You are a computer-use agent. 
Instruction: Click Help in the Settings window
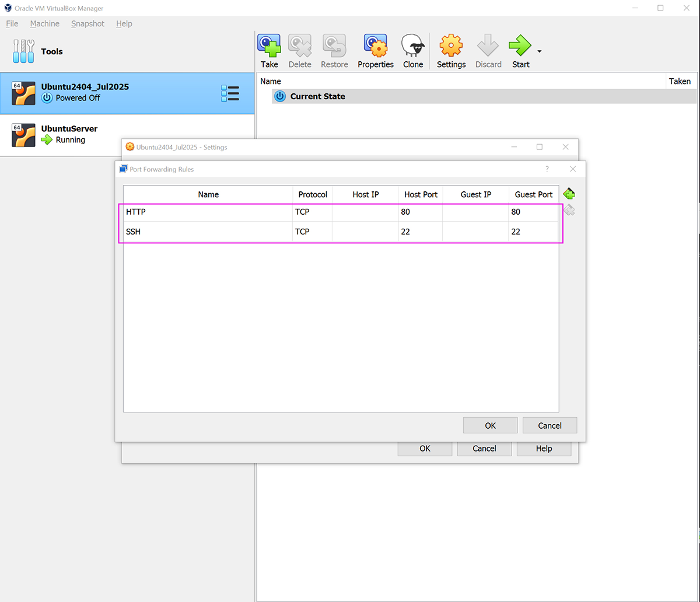(x=544, y=449)
